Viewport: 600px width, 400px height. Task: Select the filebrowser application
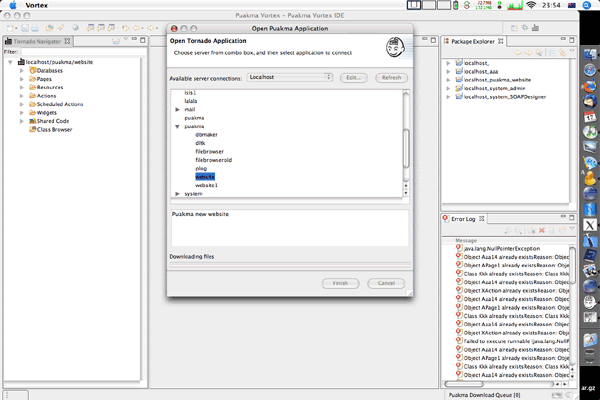coord(209,152)
